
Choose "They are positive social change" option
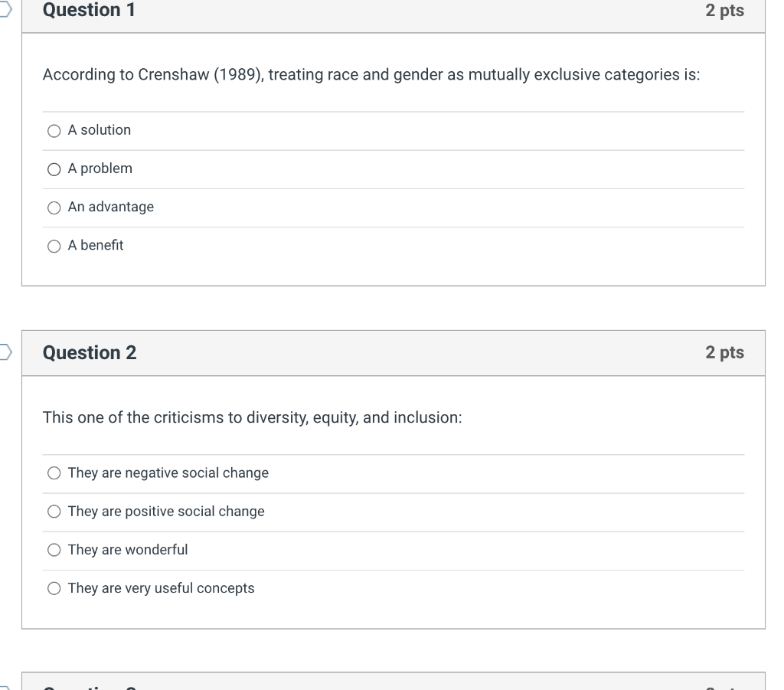(x=54, y=511)
